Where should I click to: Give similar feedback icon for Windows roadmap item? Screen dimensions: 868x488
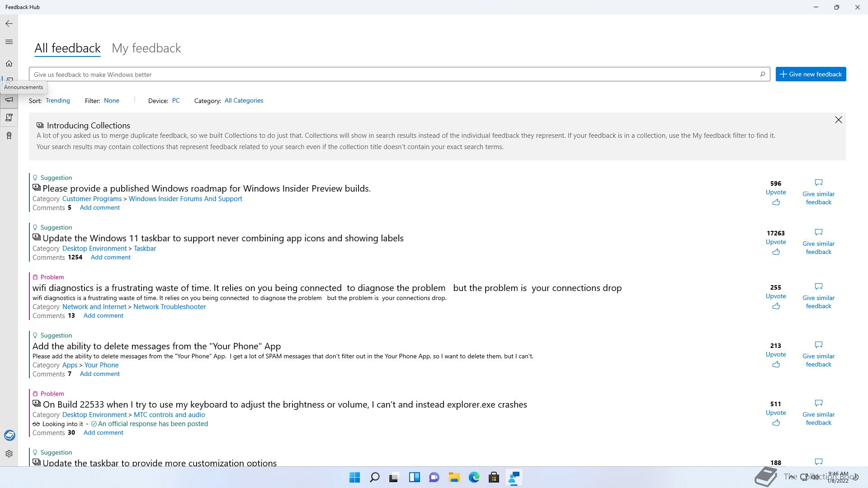(x=819, y=183)
